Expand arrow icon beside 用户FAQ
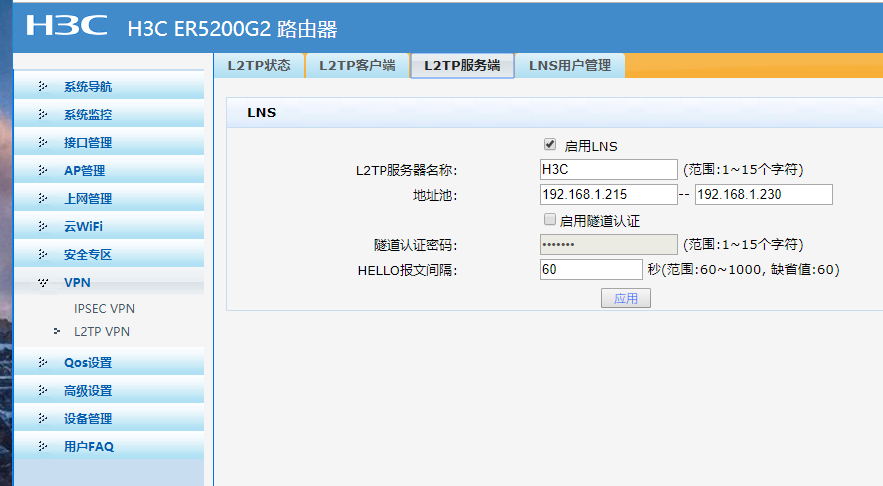Viewport: 883px width, 486px height. (43, 447)
